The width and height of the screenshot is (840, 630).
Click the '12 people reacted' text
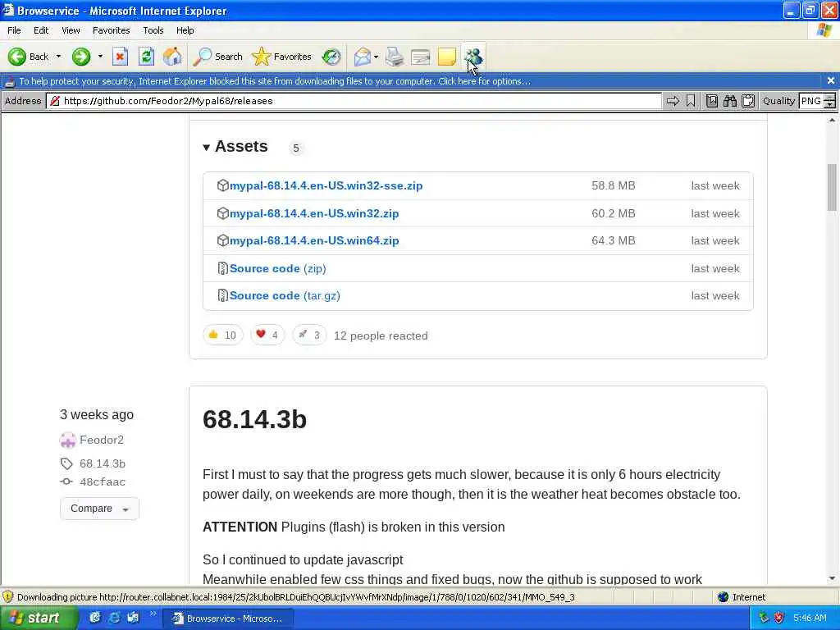pyautogui.click(x=381, y=336)
